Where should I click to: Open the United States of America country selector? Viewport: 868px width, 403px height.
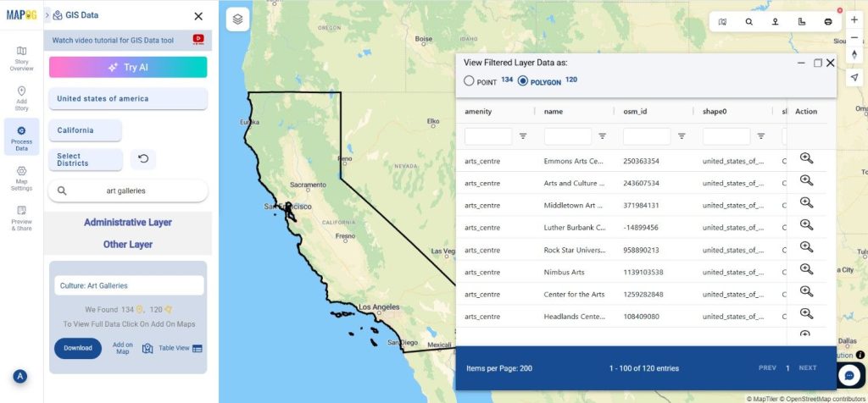click(x=128, y=99)
